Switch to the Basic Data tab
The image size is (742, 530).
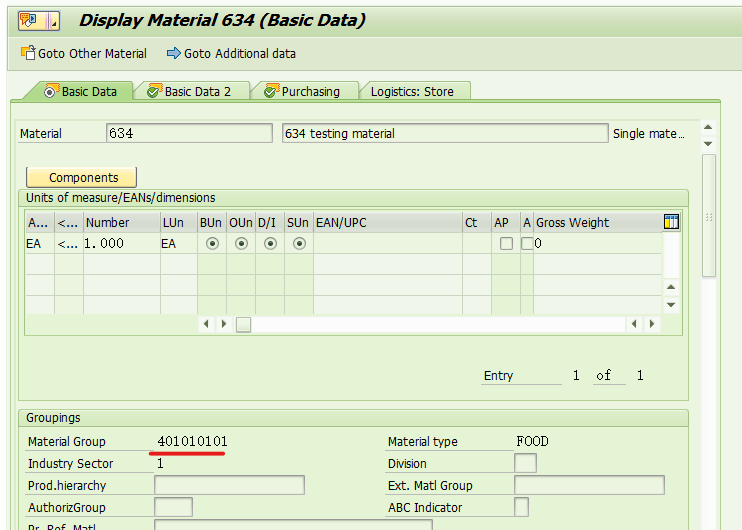pos(80,91)
